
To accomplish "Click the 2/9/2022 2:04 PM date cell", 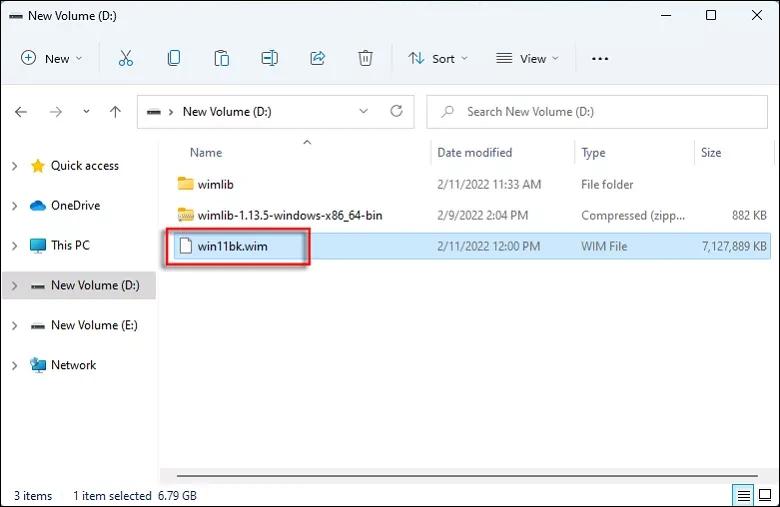I will (483, 215).
